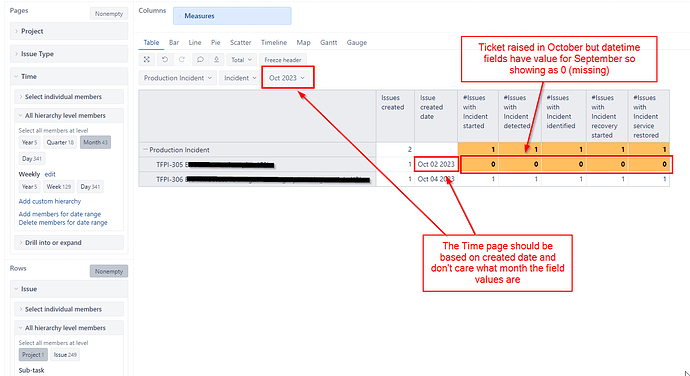
Task: Toggle the Pages Nonempty button
Action: 109,14
